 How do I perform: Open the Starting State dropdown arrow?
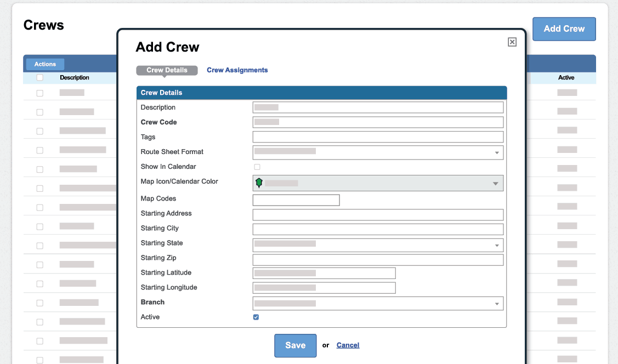point(497,246)
